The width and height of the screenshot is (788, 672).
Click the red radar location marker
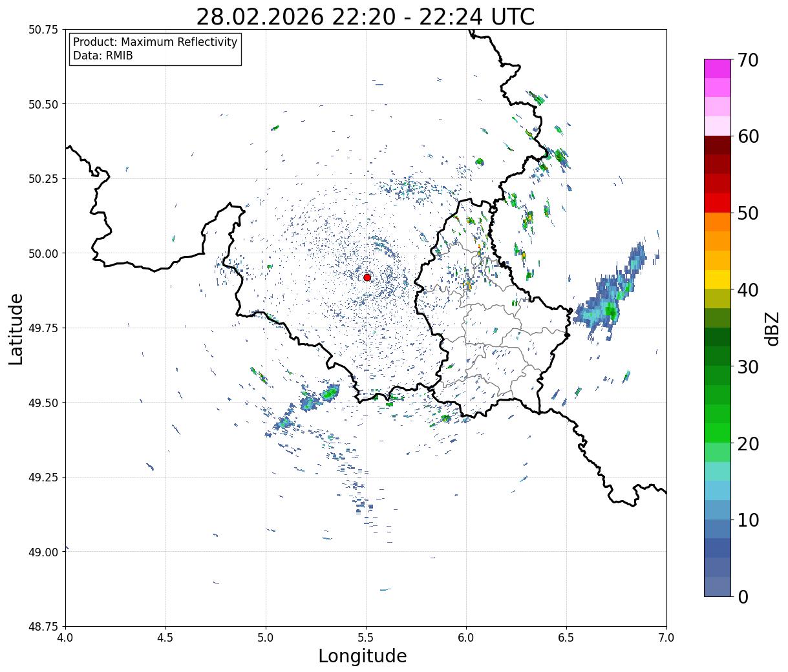[367, 277]
